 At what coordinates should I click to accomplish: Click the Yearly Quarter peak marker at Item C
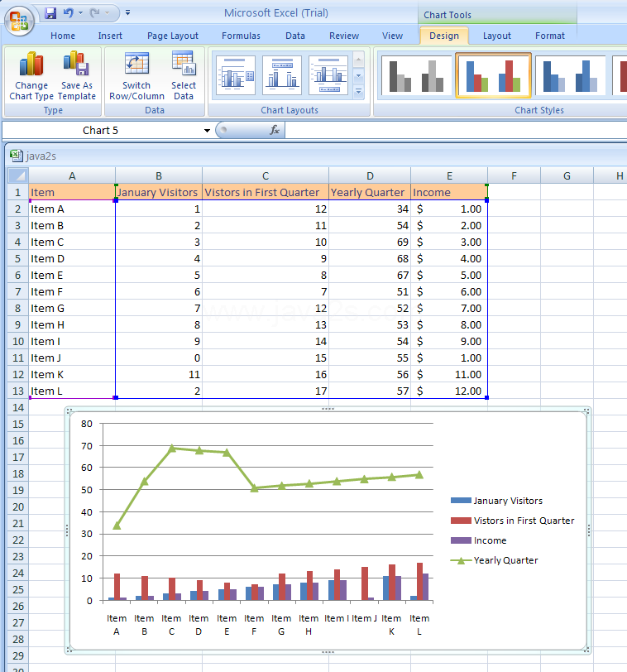[172, 448]
